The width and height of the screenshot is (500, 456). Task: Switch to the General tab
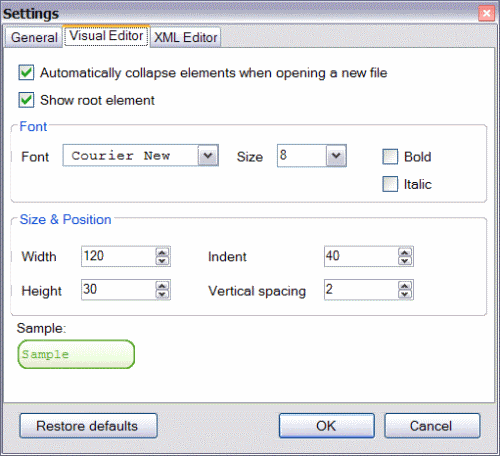click(x=34, y=37)
